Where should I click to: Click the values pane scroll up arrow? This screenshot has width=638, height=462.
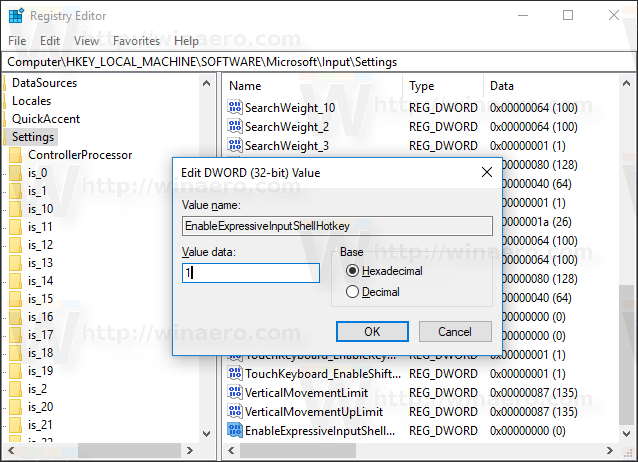pos(626,83)
